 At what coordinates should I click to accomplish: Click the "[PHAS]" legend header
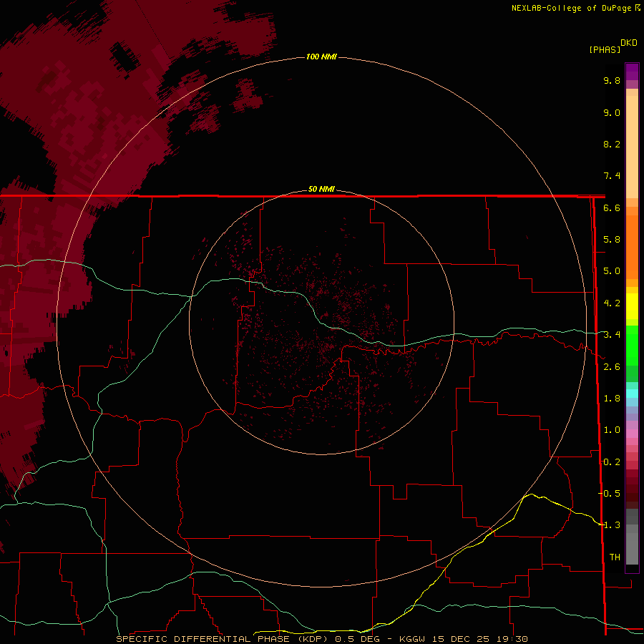[x=605, y=49]
